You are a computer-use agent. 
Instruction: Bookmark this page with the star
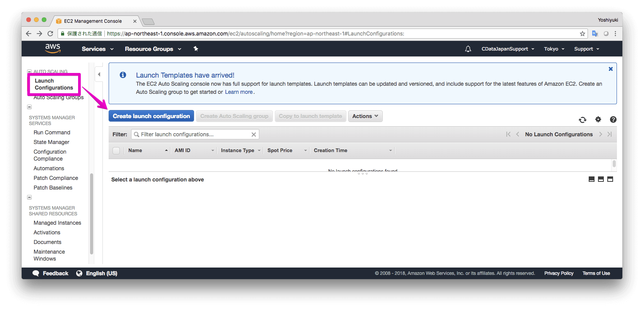point(583,34)
